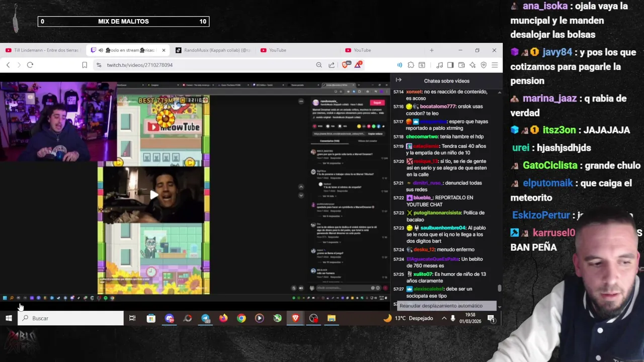Click the 57:27 chat timestamp

[398, 289]
